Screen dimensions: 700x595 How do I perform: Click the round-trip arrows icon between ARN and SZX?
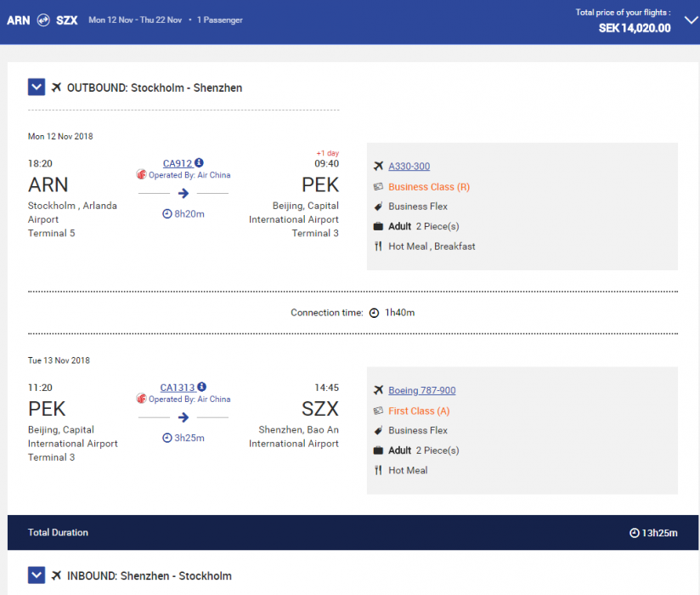[x=43, y=20]
